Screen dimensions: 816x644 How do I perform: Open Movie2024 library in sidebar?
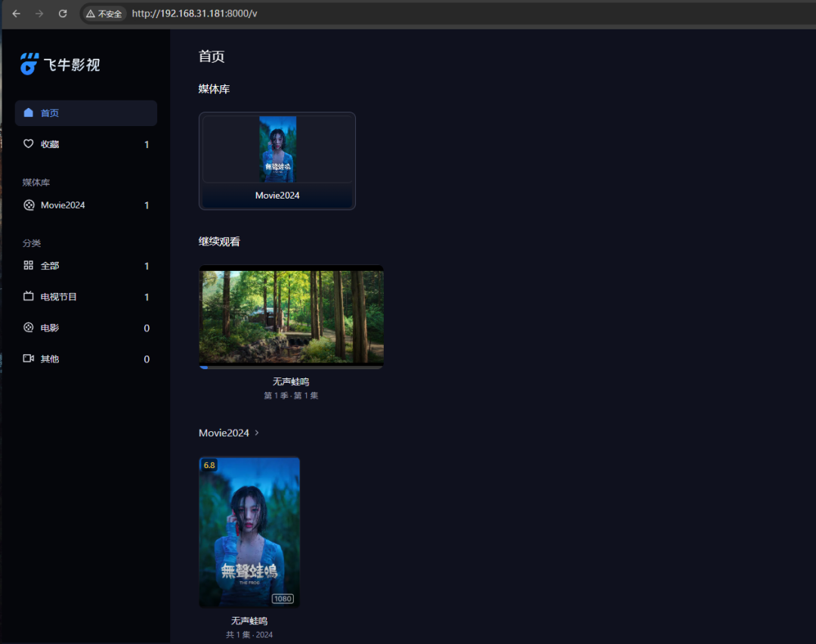click(86, 205)
